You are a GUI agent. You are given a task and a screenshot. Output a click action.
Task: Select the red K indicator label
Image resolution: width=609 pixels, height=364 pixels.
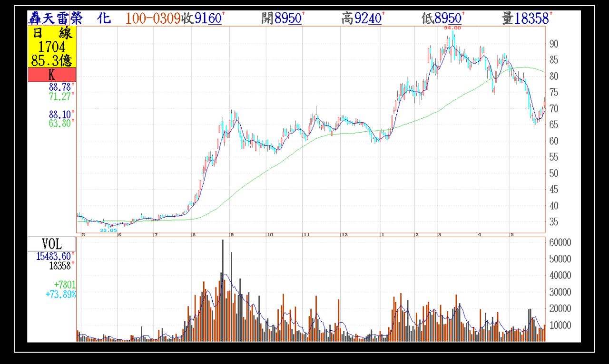point(52,75)
